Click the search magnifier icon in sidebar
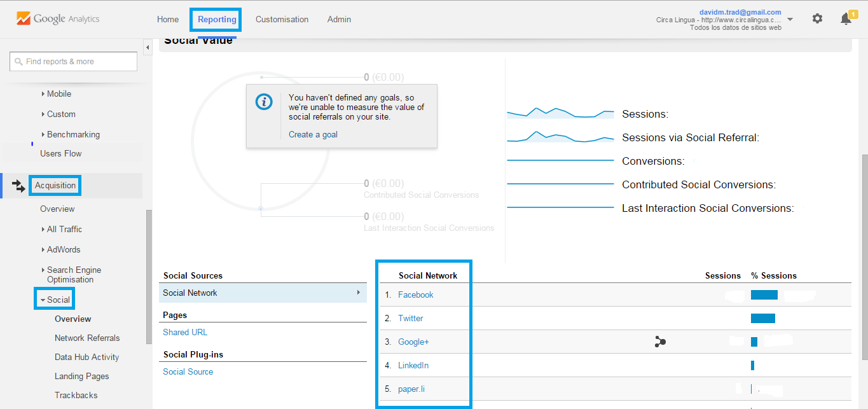Screen dimensions: 868x409 18,62
